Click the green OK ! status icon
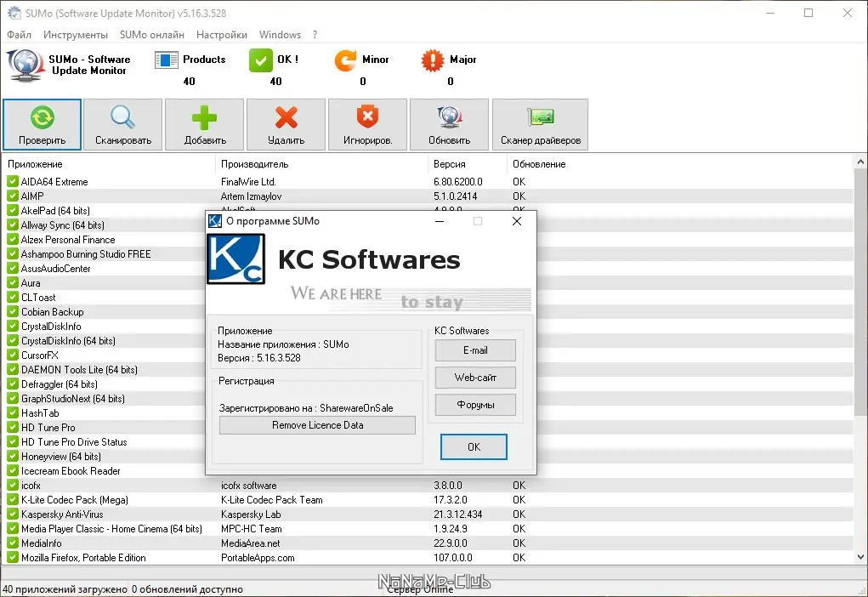The width and height of the screenshot is (868, 597). click(261, 60)
